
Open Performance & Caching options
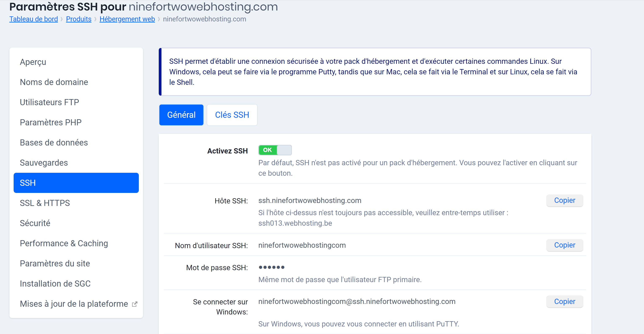(64, 243)
